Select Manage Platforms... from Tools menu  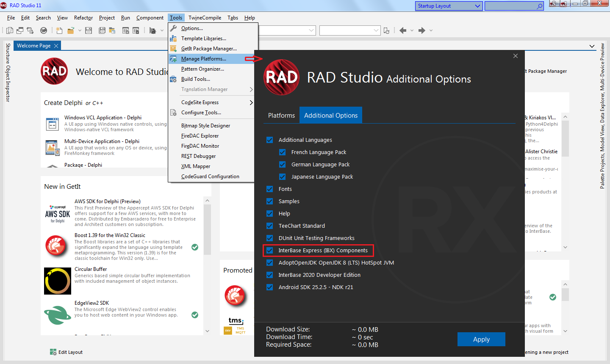[211, 59]
